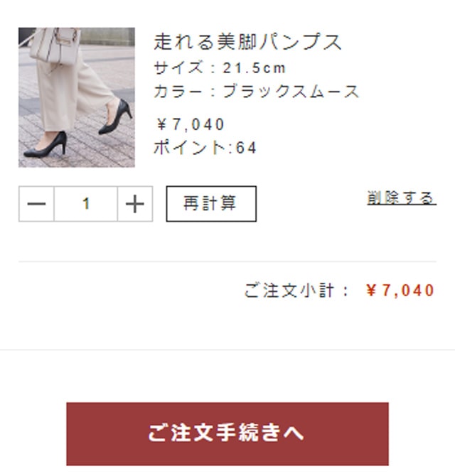Image resolution: width=455 pixels, height=476 pixels.
Task: Click the 再計算 recalculate button
Action: click(211, 204)
